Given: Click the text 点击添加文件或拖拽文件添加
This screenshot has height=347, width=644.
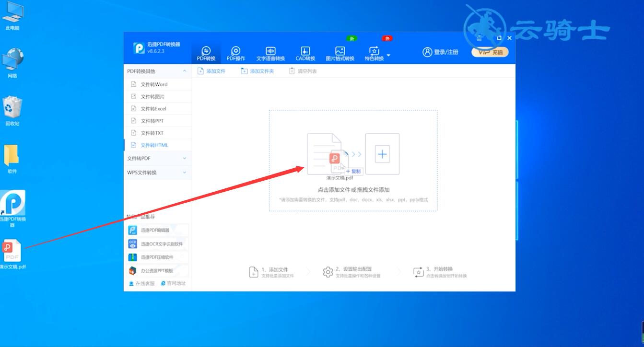Looking at the screenshot, I should [353, 190].
